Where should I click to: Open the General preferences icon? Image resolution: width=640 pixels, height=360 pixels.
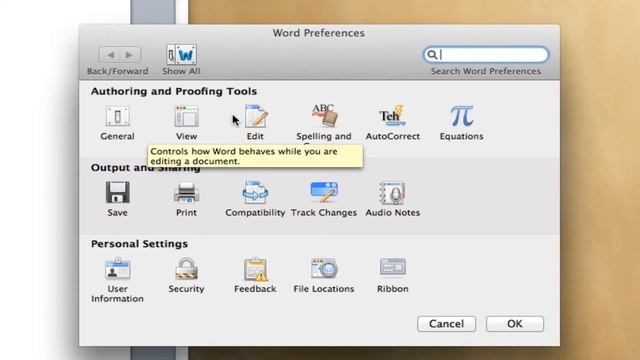pos(118,117)
